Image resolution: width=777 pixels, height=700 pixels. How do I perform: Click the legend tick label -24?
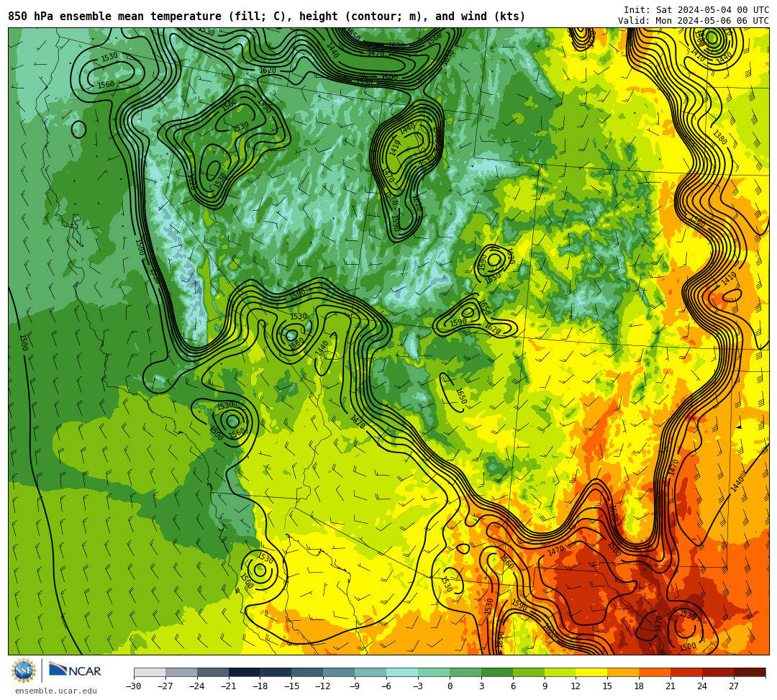click(197, 686)
